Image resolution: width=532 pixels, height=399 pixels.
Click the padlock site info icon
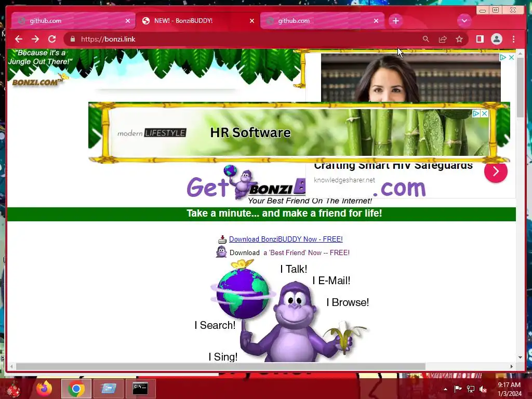[x=73, y=39]
